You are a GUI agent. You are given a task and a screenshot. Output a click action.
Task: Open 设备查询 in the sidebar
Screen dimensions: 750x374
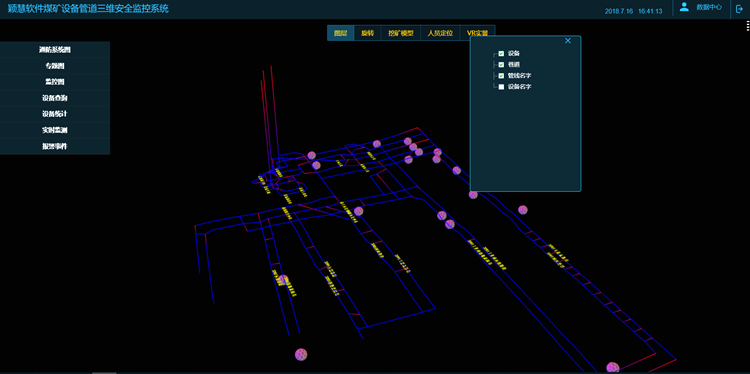(55, 98)
